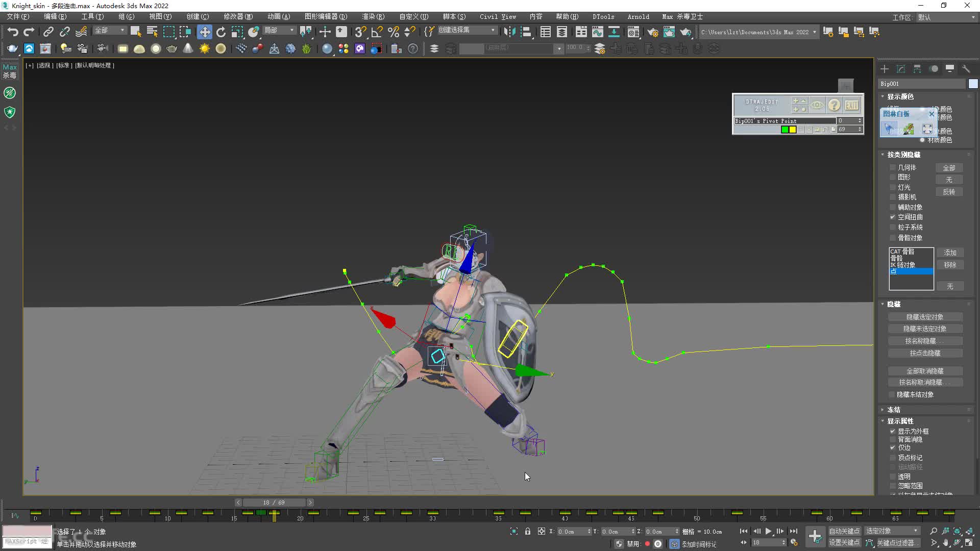
Task: Click the DTrajEdit EXIT icon
Action: (851, 105)
